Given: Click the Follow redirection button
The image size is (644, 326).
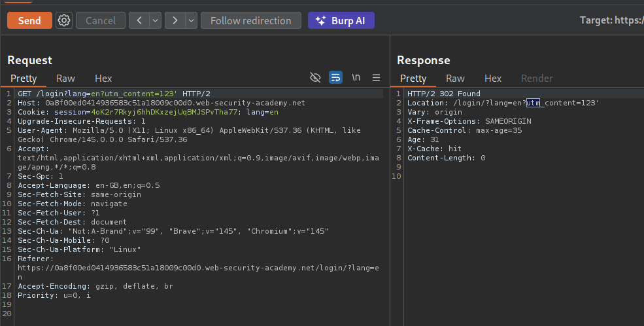Looking at the screenshot, I should click(250, 20).
